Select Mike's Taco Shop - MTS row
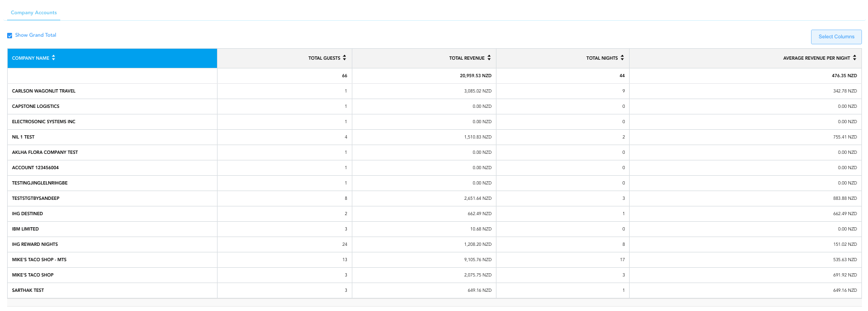Screen dimensions: 868x311 pyautogui.click(x=39, y=260)
